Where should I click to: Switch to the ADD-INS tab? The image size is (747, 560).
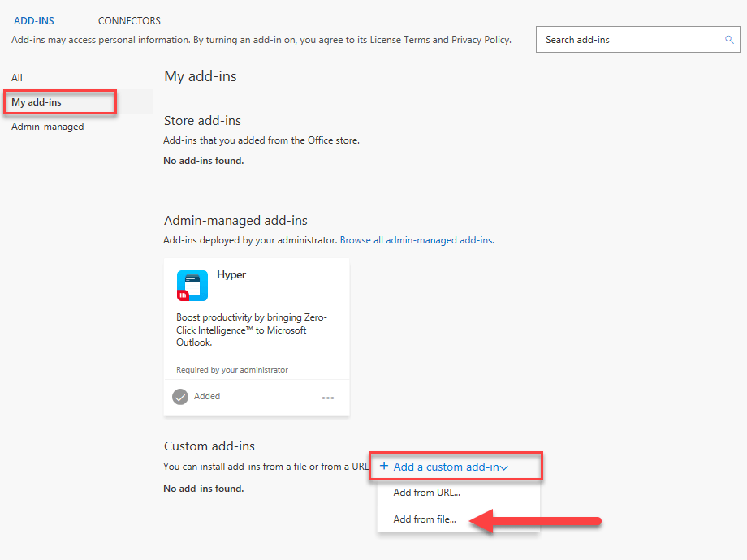(x=34, y=21)
